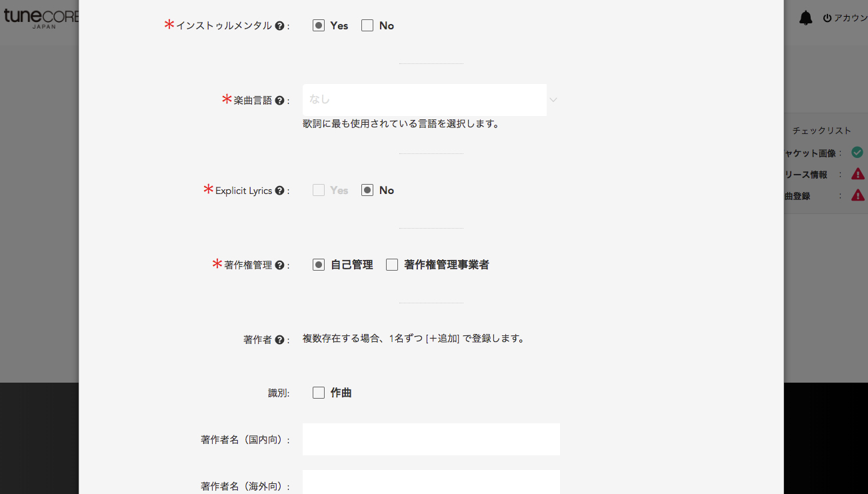Click help icon next to インストゥルメンタル
This screenshot has width=868, height=494.
tap(279, 26)
